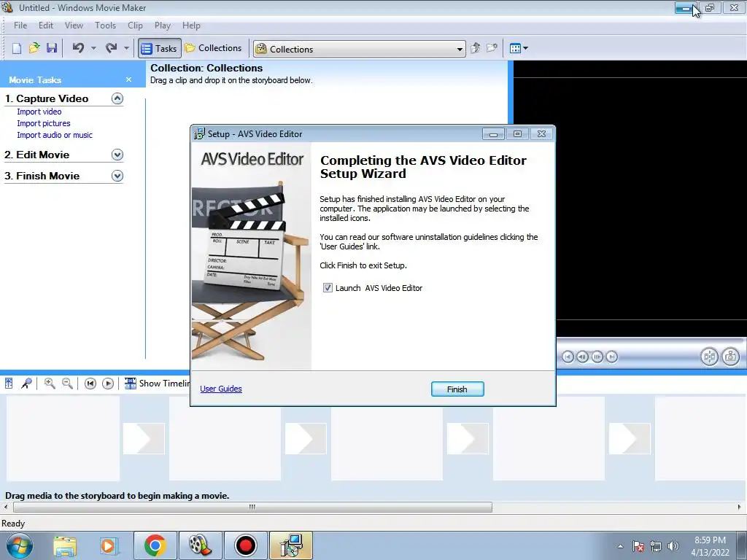This screenshot has height=560, width=747.
Task: Collapse the Capture Video section
Action: [117, 98]
